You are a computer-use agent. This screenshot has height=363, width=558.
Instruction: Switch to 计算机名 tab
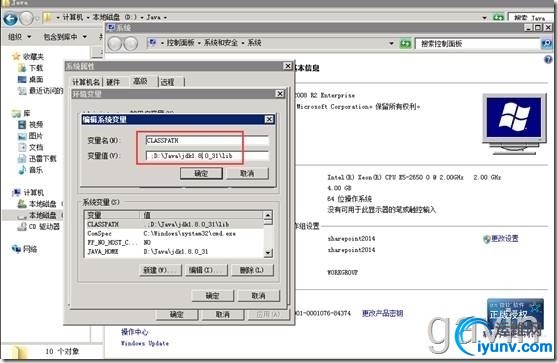[x=85, y=82]
